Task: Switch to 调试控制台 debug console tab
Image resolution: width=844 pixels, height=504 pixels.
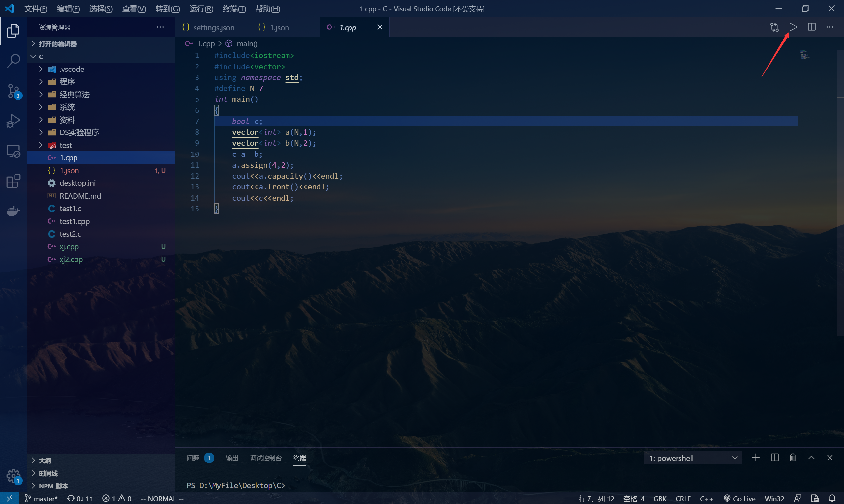Action: click(266, 458)
